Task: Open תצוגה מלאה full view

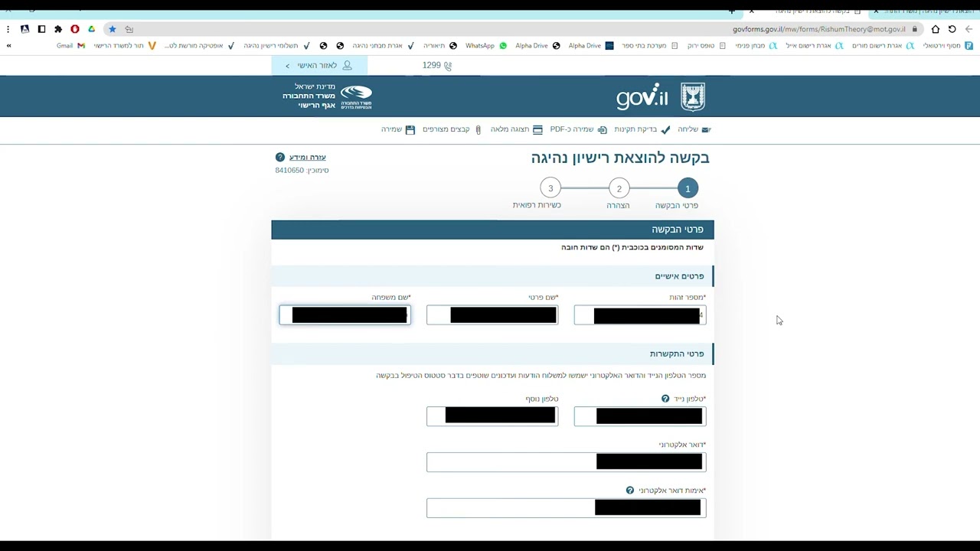Action: point(516,130)
